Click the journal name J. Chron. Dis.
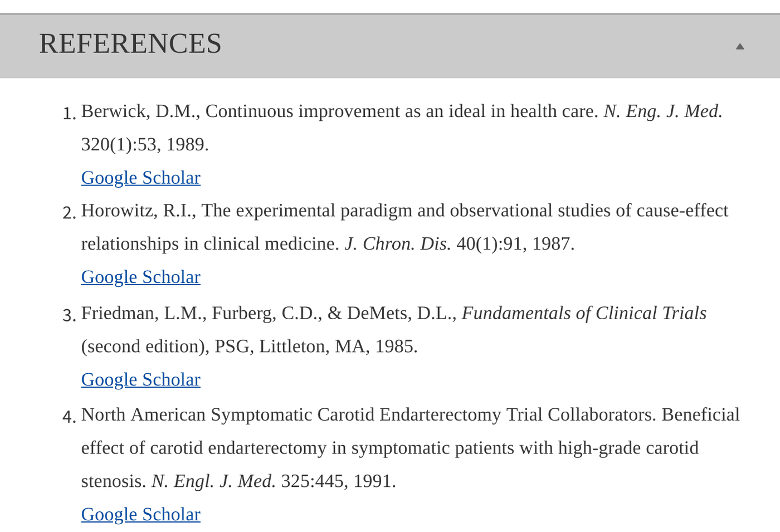The width and height of the screenshot is (780, 532). 397,243
